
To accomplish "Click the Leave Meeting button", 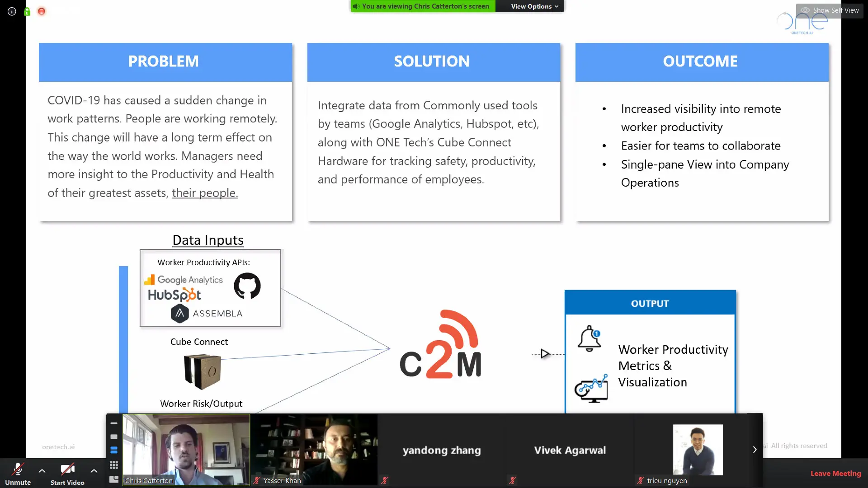I will pos(835,473).
